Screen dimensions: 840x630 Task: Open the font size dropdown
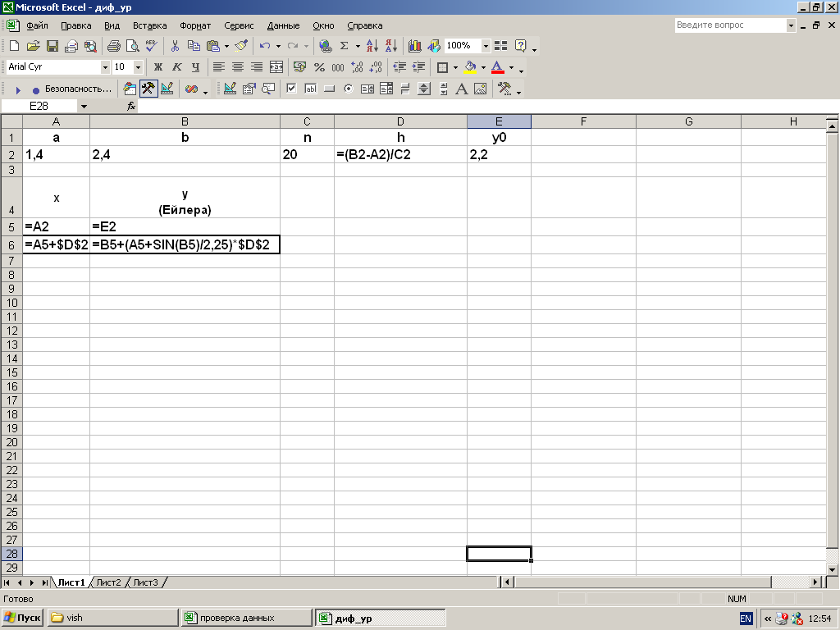tap(138, 67)
